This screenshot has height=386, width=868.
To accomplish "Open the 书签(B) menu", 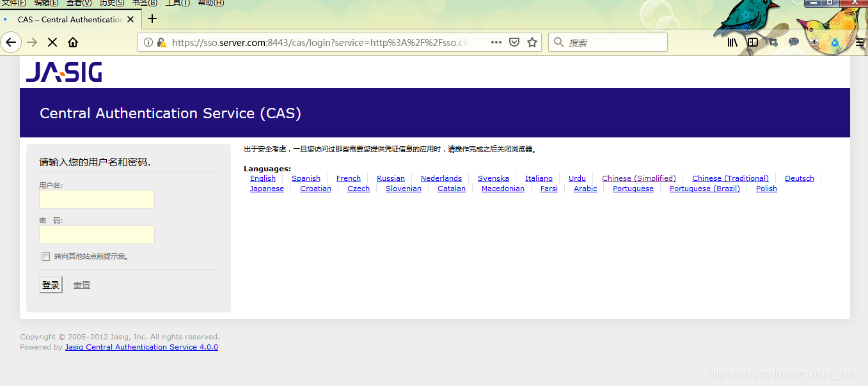I will coord(145,3).
